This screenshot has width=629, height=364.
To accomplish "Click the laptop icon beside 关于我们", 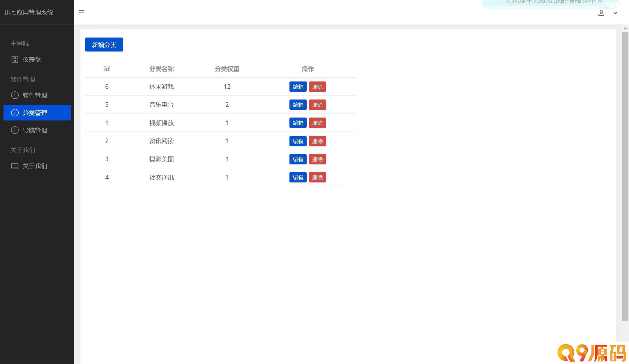I will coord(15,166).
